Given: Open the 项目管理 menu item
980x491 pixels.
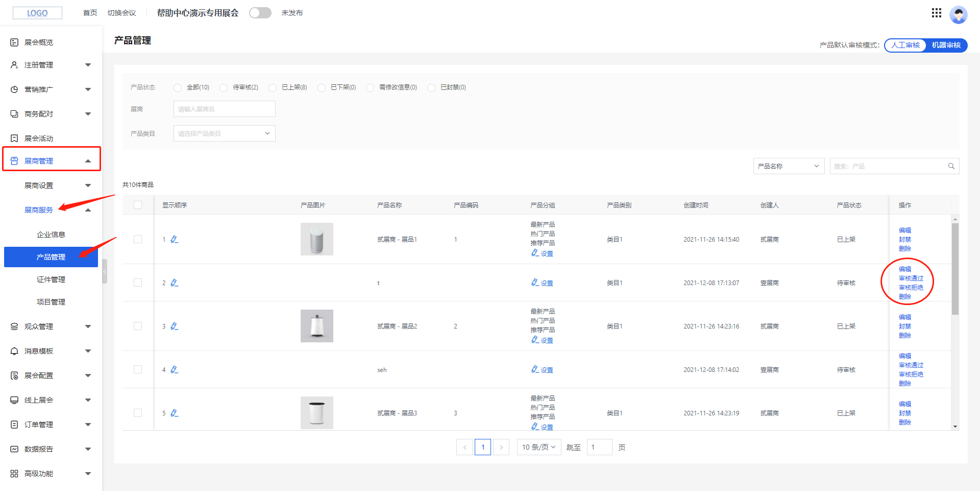Looking at the screenshot, I should (x=51, y=302).
